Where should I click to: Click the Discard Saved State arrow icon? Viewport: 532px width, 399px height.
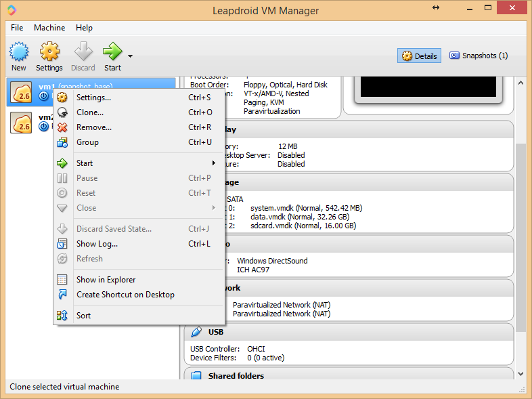coord(62,229)
